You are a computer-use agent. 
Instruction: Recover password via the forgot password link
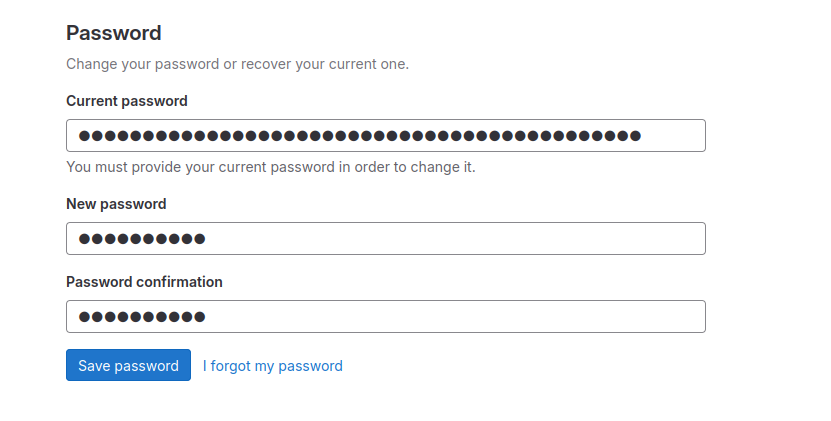pyautogui.click(x=272, y=366)
